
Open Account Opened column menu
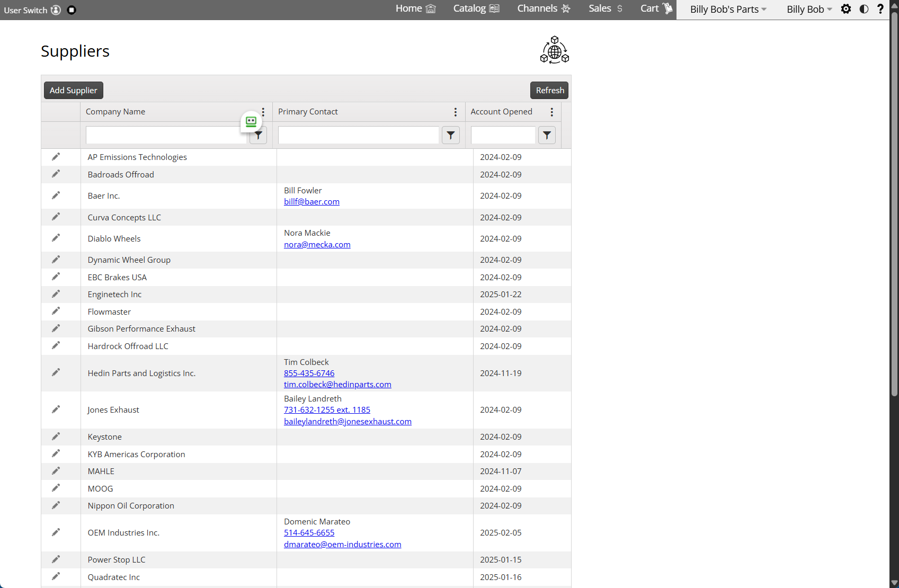point(552,112)
